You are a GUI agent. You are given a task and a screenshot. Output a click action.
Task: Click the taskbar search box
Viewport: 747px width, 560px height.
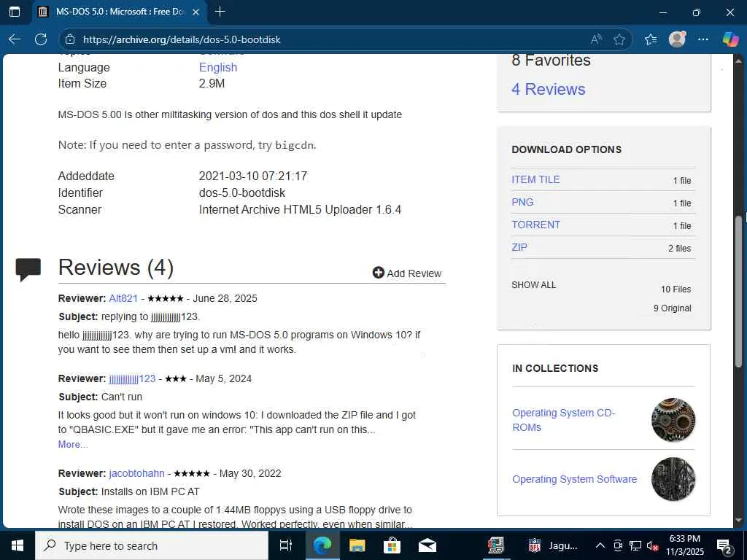(152, 545)
